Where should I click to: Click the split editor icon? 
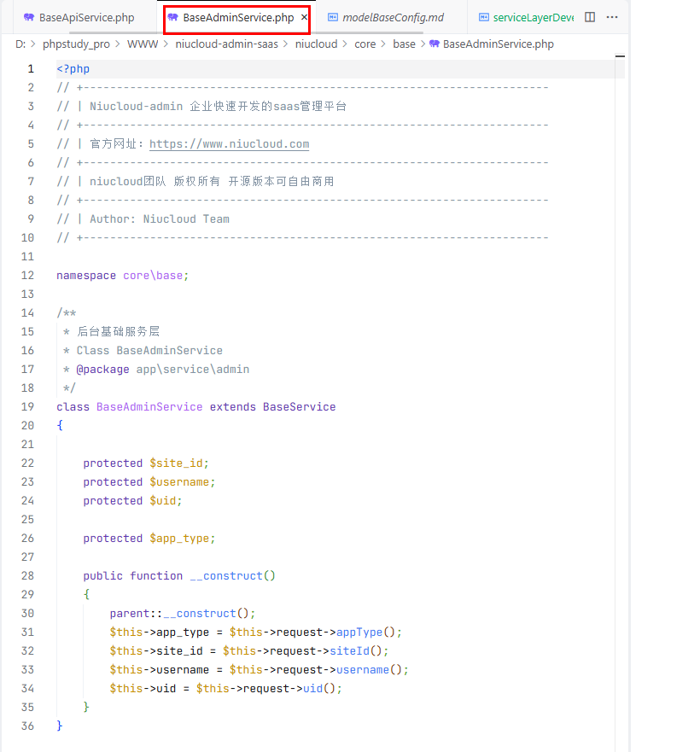point(590,17)
